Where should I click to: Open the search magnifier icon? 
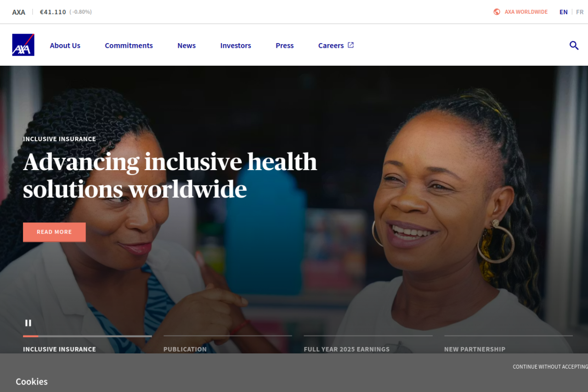tap(574, 45)
